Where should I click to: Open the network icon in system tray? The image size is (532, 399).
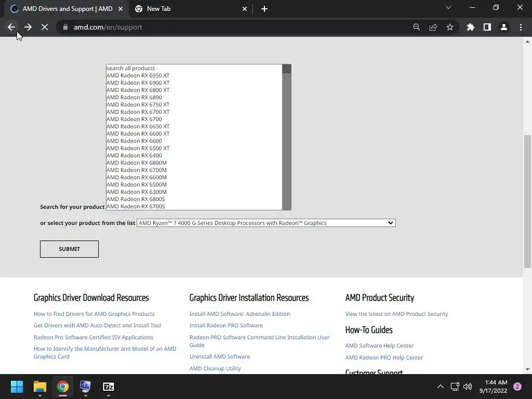click(x=455, y=387)
